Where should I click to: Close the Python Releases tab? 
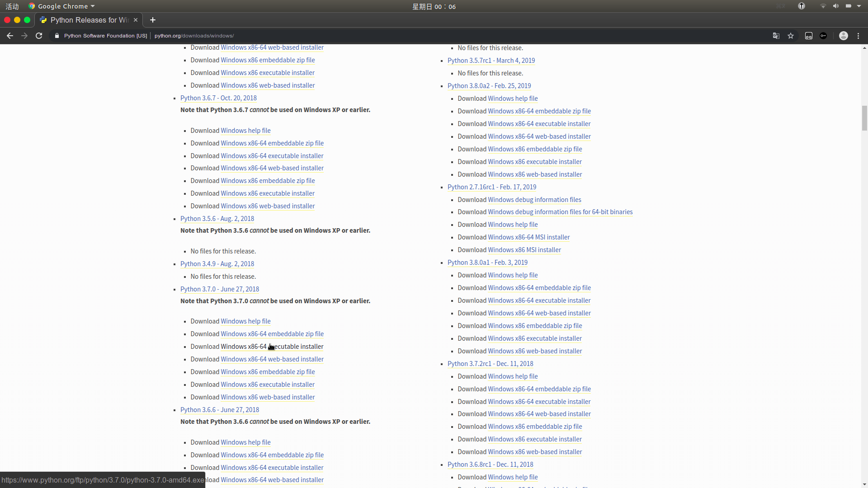136,20
